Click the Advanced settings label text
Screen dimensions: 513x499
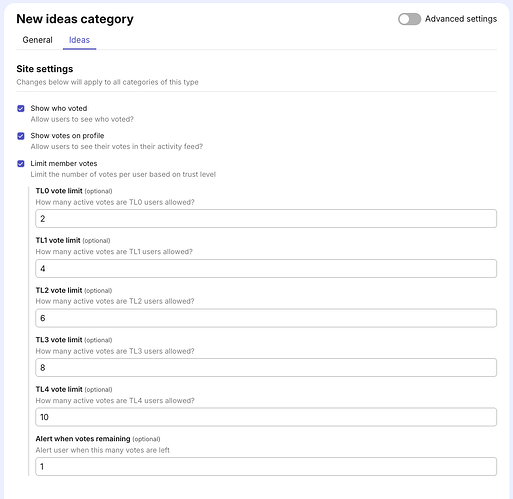tap(461, 19)
